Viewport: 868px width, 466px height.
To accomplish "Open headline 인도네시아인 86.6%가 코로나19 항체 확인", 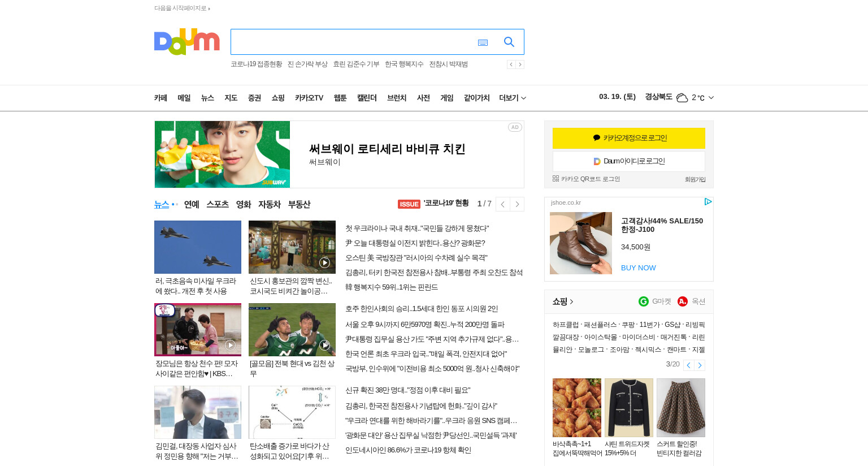I will tap(408, 450).
